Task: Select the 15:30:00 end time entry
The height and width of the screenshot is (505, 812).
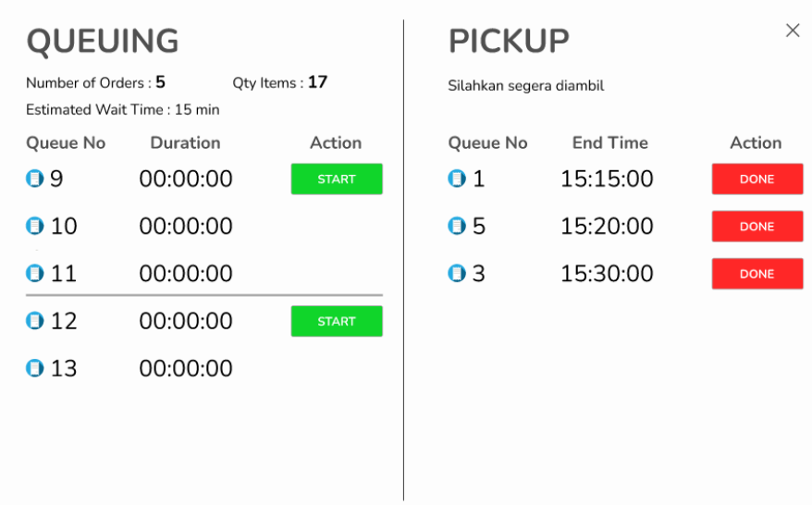Action: [x=607, y=274]
